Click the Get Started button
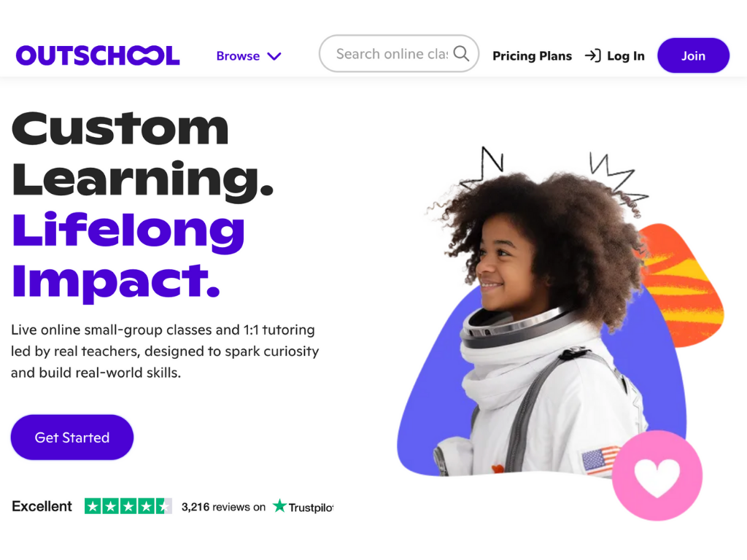The height and width of the screenshot is (560, 747). click(72, 437)
